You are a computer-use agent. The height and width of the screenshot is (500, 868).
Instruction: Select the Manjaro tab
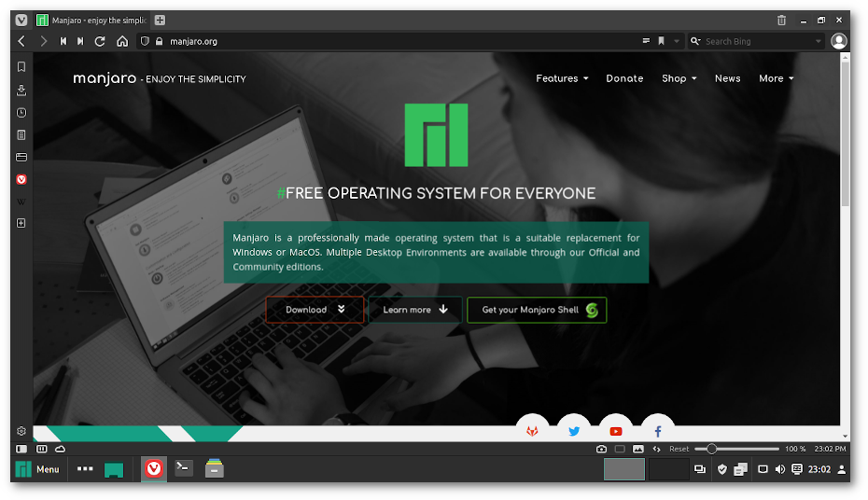tap(91, 21)
